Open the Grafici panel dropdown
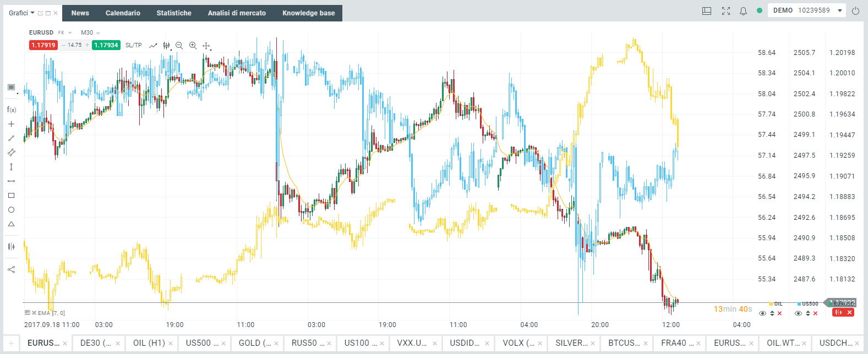 (21, 13)
